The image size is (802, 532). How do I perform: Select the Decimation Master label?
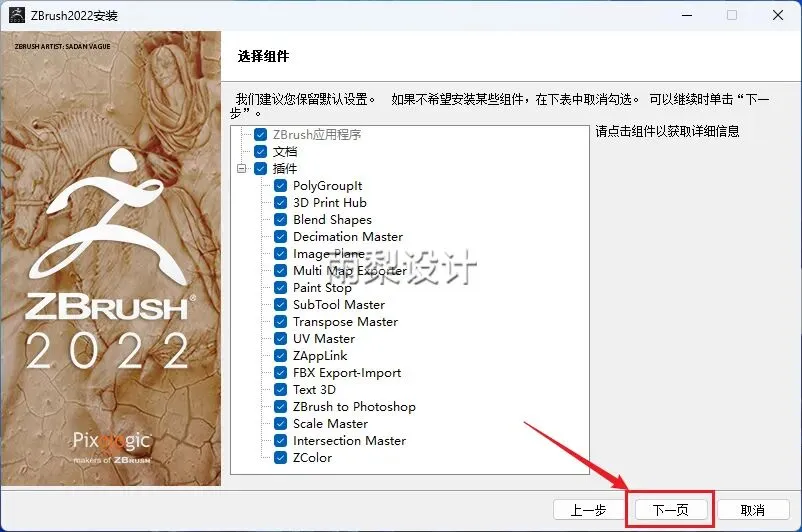click(348, 236)
